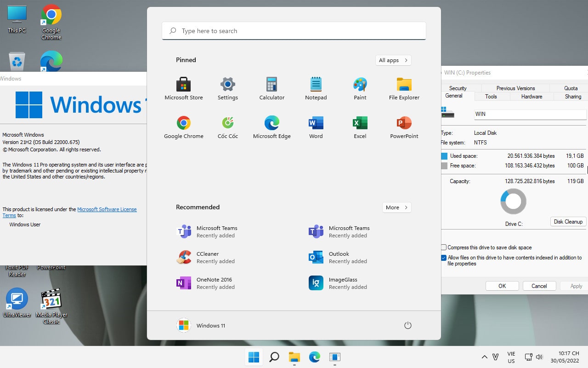Enable Compress this drive to save disk space
This screenshot has height=368, width=588.
[x=443, y=247]
